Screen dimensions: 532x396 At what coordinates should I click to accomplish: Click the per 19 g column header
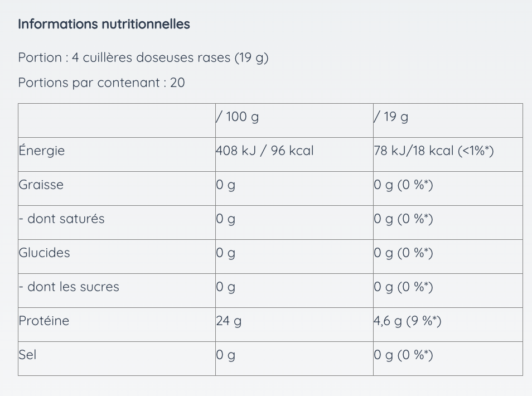point(391,117)
